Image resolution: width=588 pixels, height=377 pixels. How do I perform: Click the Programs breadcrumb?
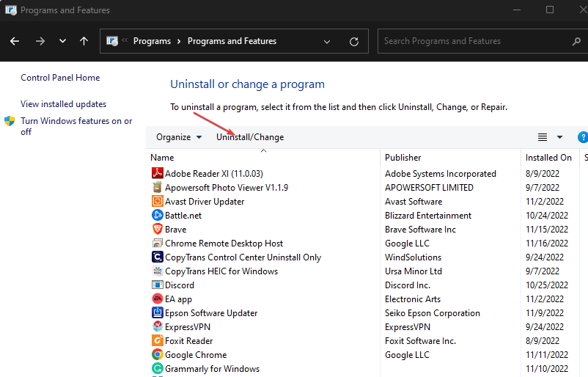coord(152,41)
